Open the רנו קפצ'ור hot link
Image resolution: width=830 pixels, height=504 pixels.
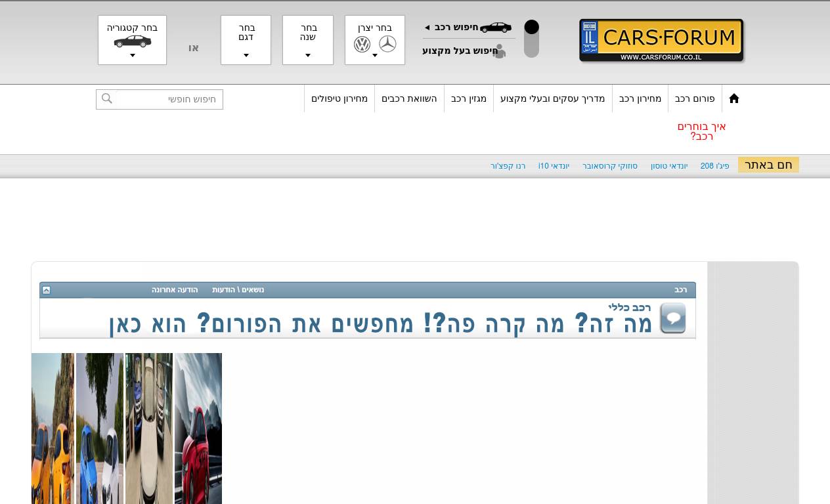(508, 166)
